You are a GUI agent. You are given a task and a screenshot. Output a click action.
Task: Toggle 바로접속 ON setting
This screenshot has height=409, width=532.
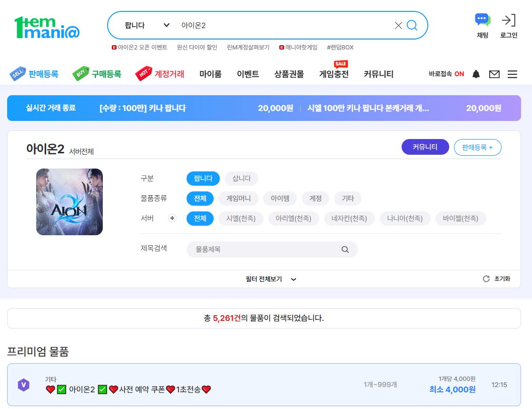point(446,74)
